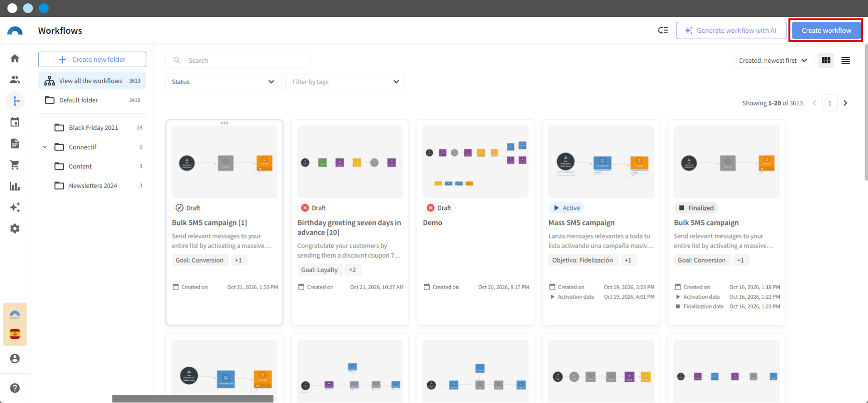This screenshot has height=403, width=868.
Task: Open the Filter by tags dropdown
Action: pos(345,82)
